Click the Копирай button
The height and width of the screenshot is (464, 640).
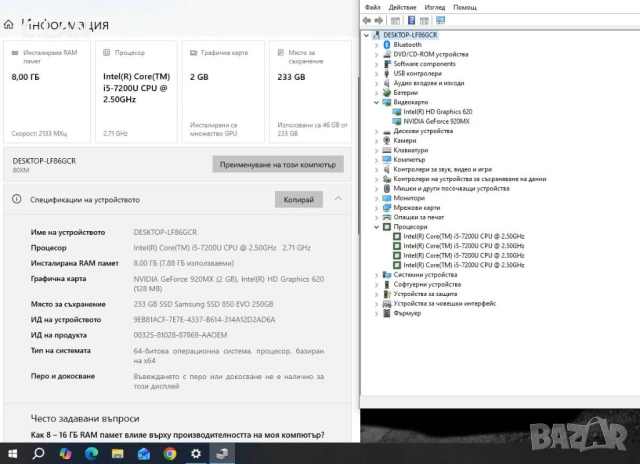click(299, 200)
